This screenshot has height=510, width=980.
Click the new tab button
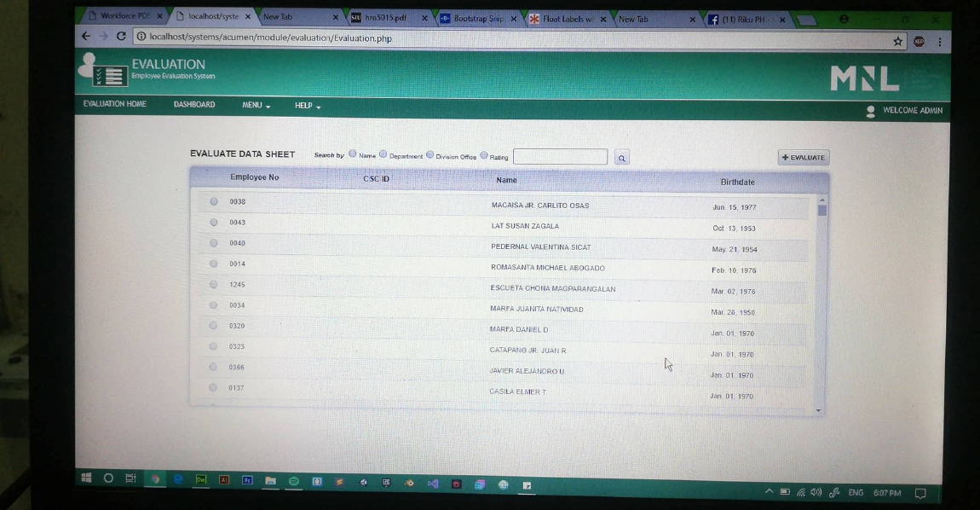(x=807, y=20)
